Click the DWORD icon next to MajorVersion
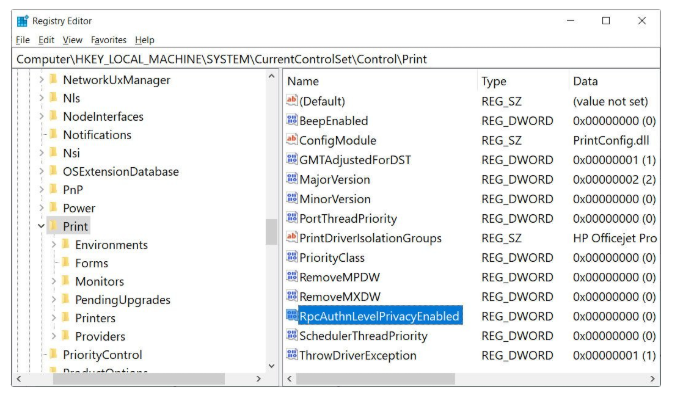675x401 pixels. pos(292,179)
